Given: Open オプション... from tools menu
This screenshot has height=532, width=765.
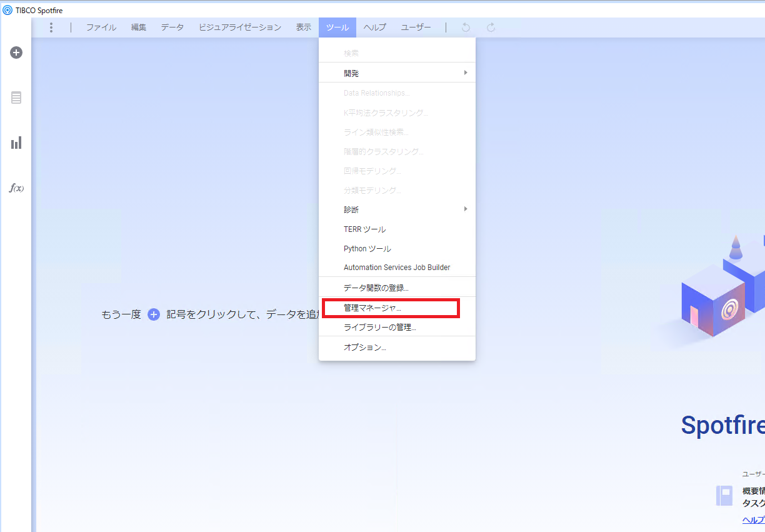Looking at the screenshot, I should point(397,348).
